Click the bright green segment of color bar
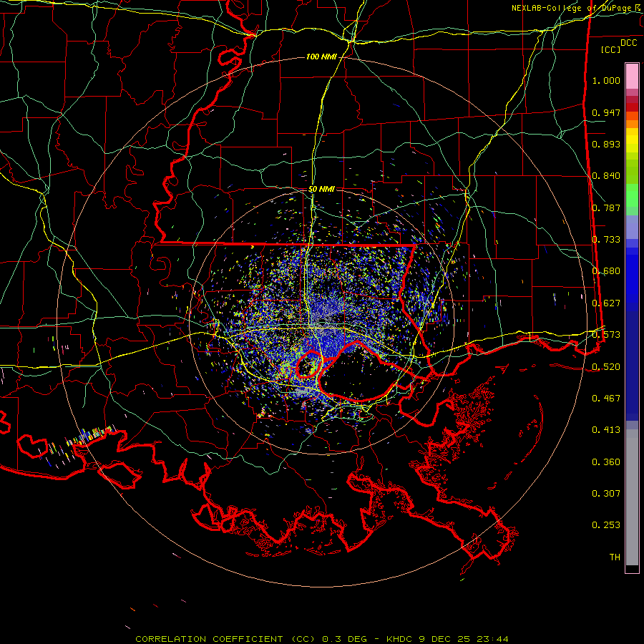This screenshot has height=644, width=644. pos(632,195)
